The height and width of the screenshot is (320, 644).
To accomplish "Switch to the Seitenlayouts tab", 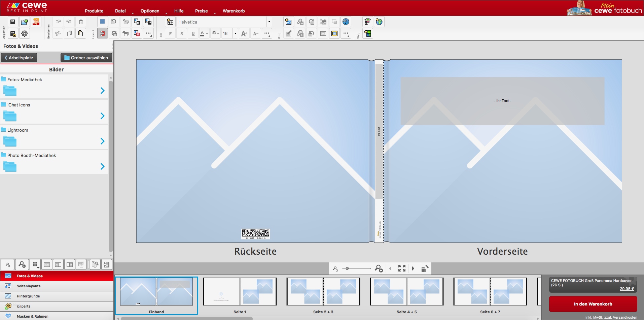I will 57,286.
